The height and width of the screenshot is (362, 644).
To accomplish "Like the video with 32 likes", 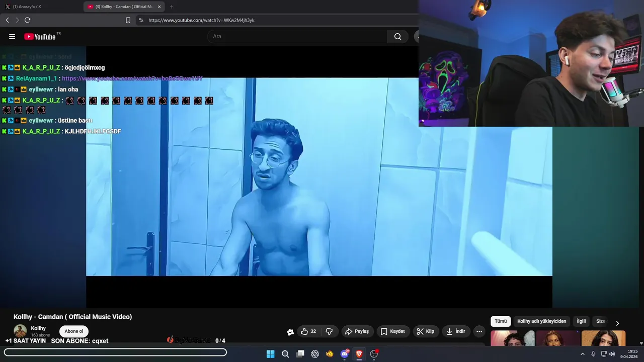I will (x=308, y=331).
